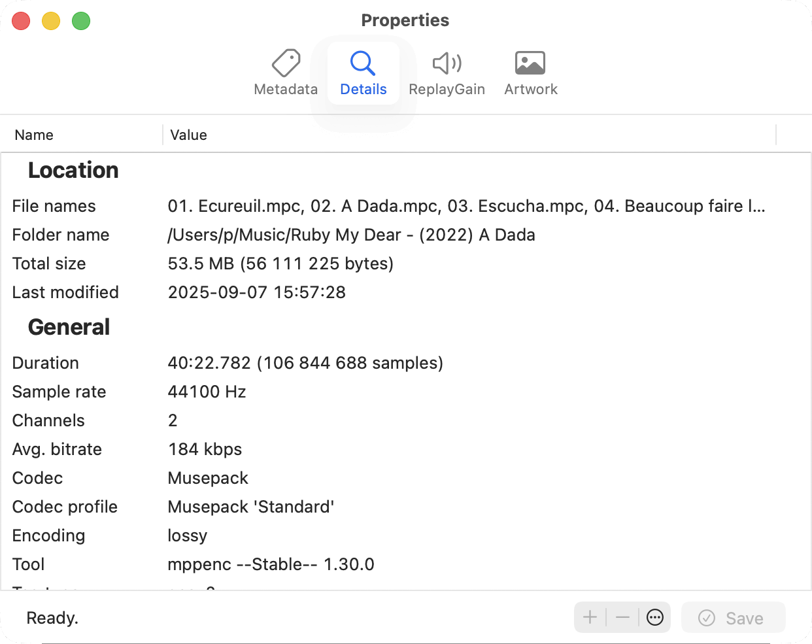Select the Total size row
Image resolution: width=812 pixels, height=644 pixels.
coord(49,263)
